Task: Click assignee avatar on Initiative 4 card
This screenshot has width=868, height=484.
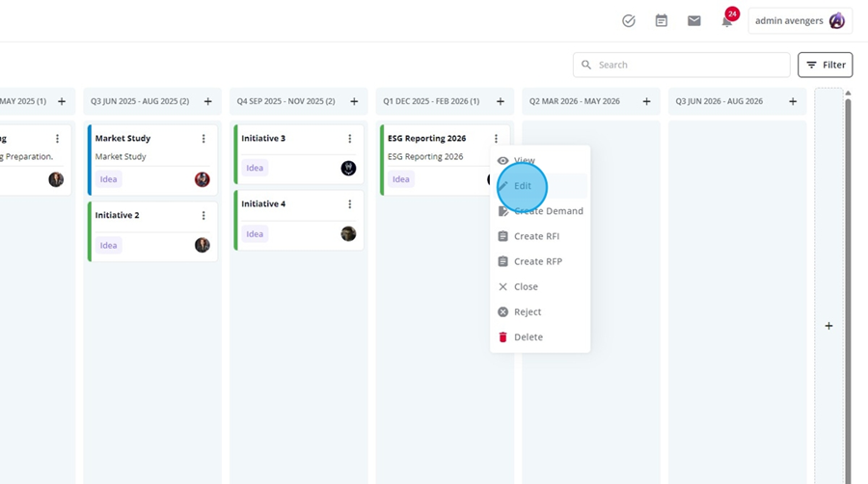Action: tap(348, 234)
